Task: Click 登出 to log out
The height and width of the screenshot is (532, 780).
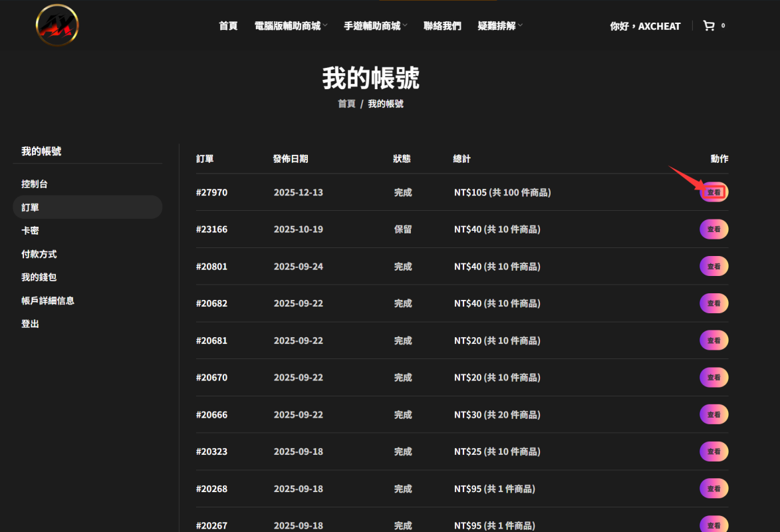Action: tap(30, 324)
